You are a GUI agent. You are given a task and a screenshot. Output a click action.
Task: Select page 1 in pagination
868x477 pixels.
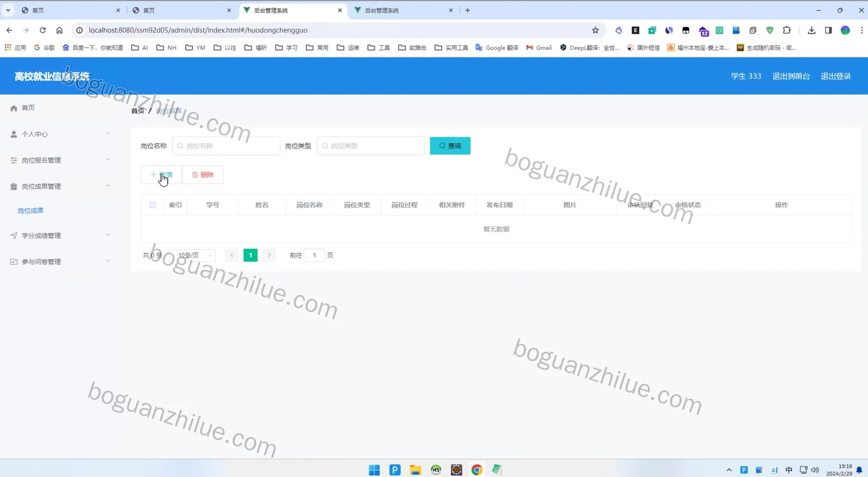(x=250, y=255)
